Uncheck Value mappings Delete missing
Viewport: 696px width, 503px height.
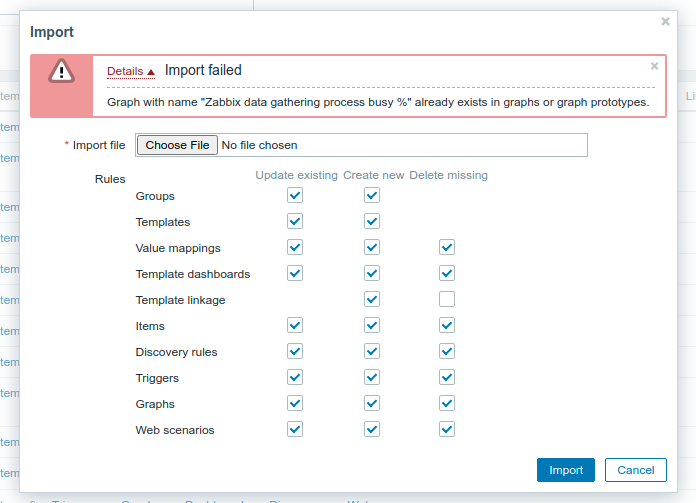pyautogui.click(x=447, y=247)
